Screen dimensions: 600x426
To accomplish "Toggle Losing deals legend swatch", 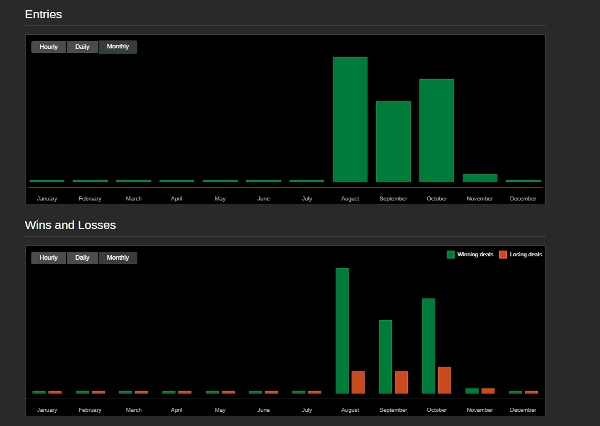I will (x=503, y=255).
